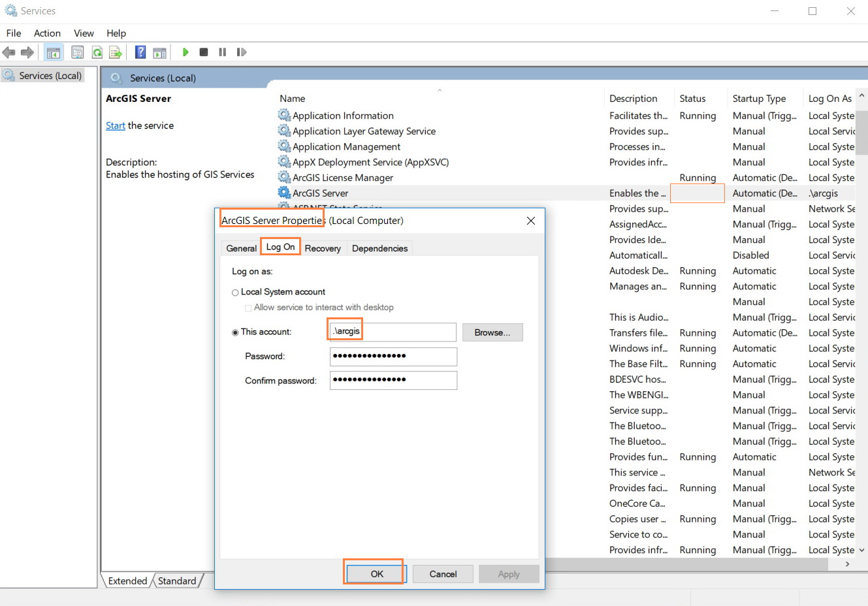Click the vertical scrollbar's up arrow

point(862,96)
